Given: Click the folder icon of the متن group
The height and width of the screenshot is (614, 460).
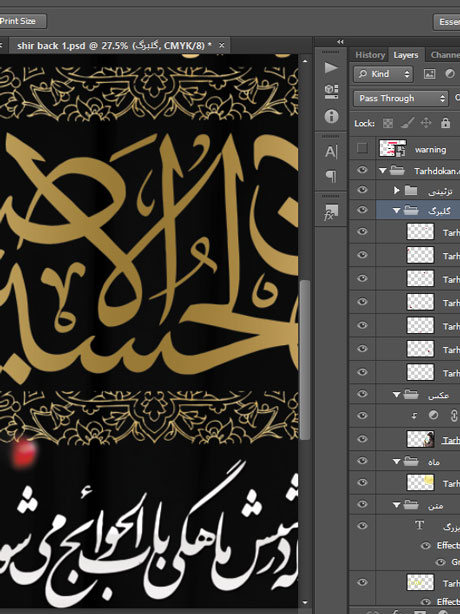Looking at the screenshot, I should click(411, 505).
